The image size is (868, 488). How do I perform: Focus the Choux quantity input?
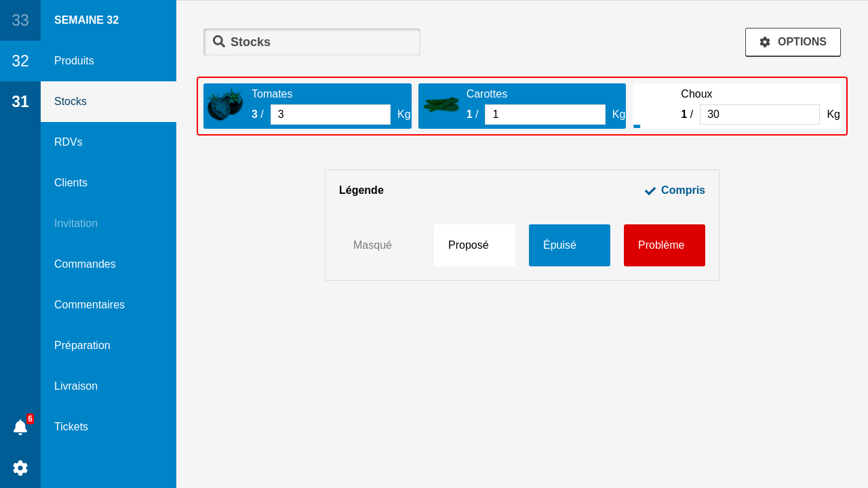(x=759, y=115)
